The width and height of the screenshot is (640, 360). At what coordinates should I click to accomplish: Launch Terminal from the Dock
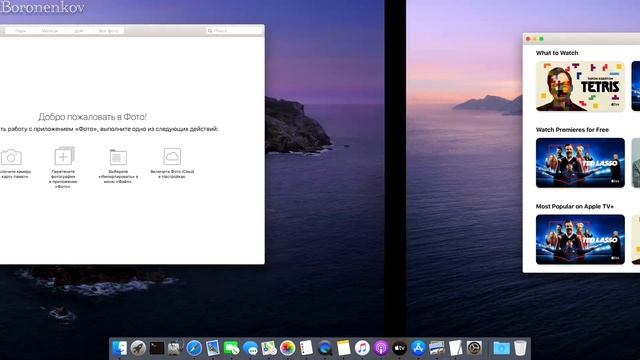[x=157, y=348]
